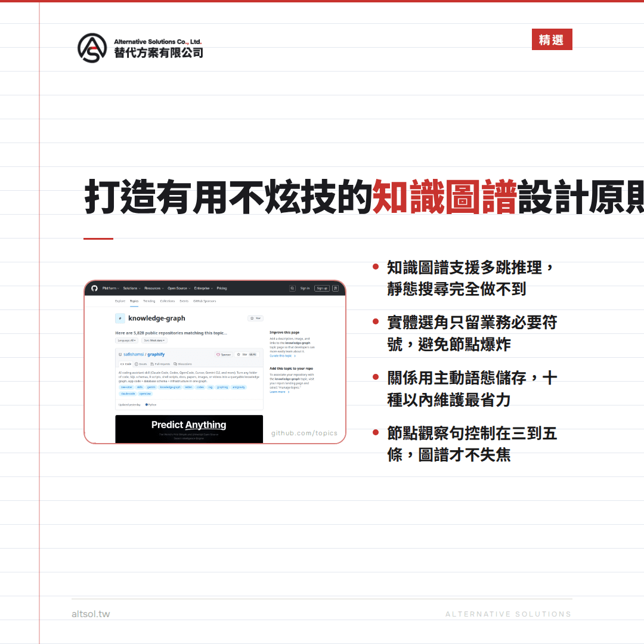Expand the Open Source menu
644x644 pixels.
coord(179,289)
